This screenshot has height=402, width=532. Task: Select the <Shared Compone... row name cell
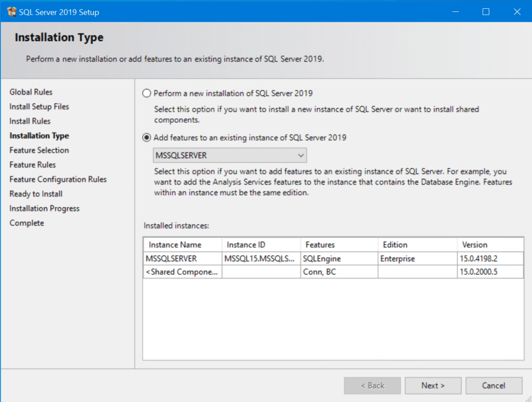182,272
